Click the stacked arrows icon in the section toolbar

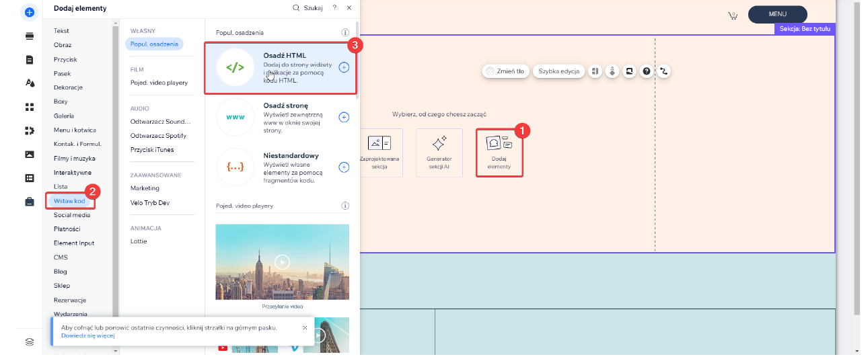pyautogui.click(x=612, y=71)
